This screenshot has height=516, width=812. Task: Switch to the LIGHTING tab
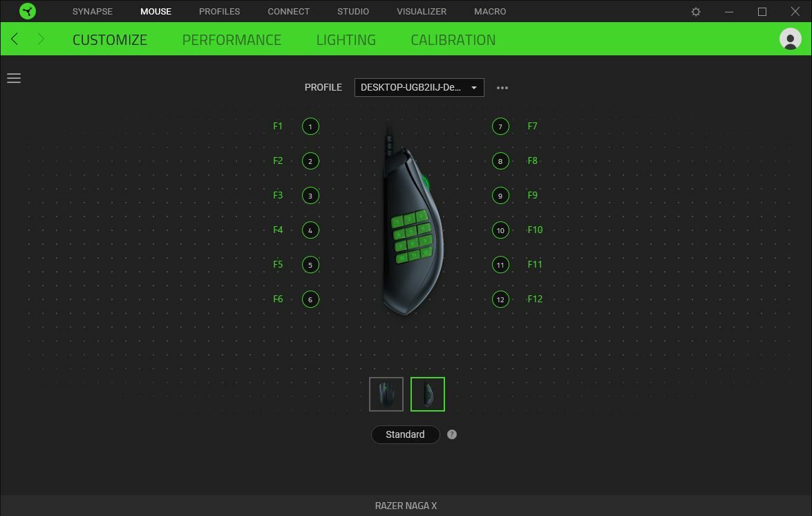pos(346,39)
